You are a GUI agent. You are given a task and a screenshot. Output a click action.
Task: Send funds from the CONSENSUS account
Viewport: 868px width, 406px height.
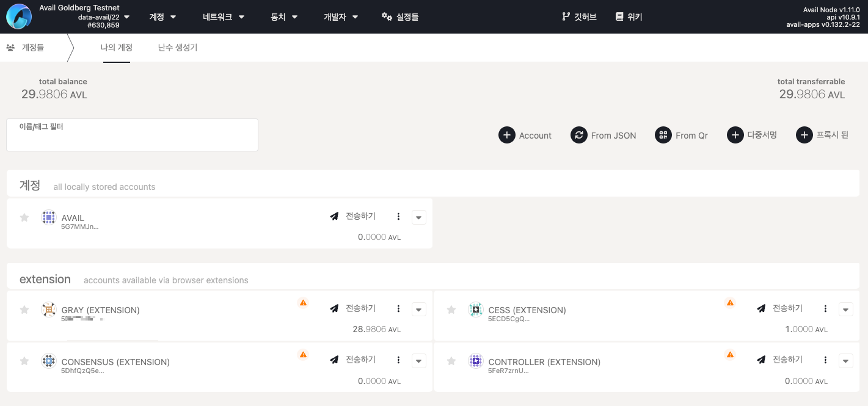[353, 360]
